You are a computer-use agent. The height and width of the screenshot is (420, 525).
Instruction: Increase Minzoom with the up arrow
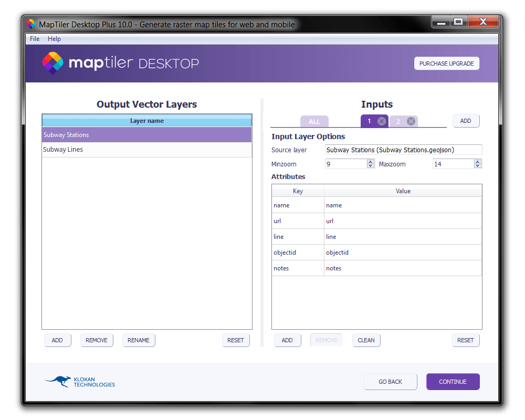tap(372, 161)
